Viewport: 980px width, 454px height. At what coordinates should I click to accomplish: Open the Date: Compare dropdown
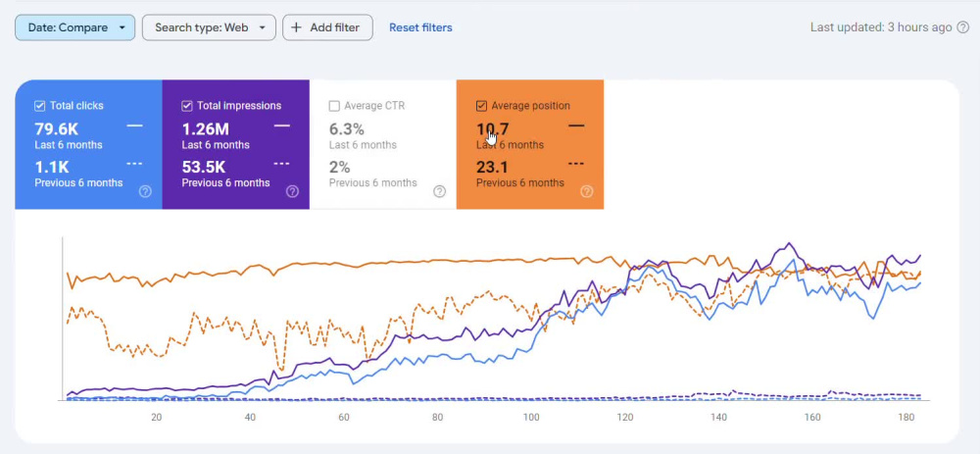pyautogui.click(x=75, y=27)
